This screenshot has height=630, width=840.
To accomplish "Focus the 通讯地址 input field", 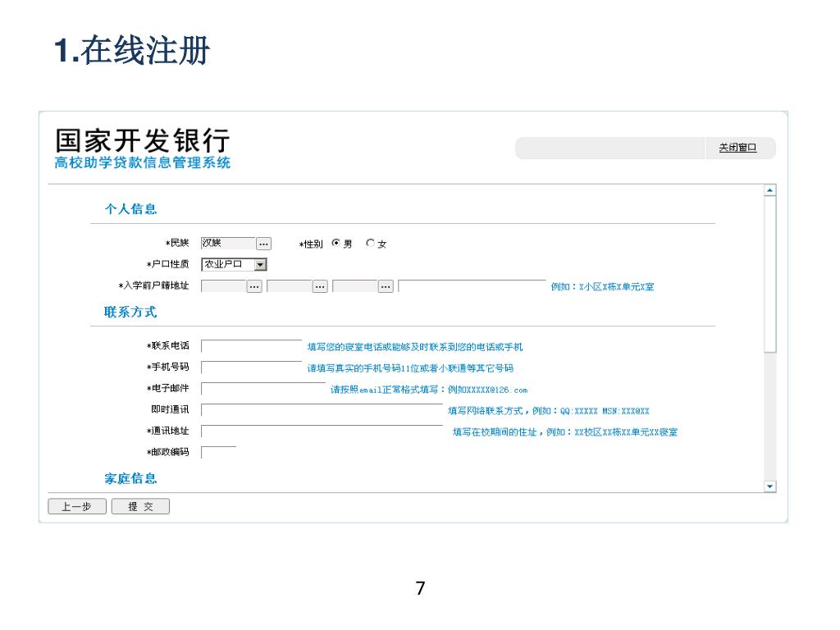I will click(x=322, y=431).
